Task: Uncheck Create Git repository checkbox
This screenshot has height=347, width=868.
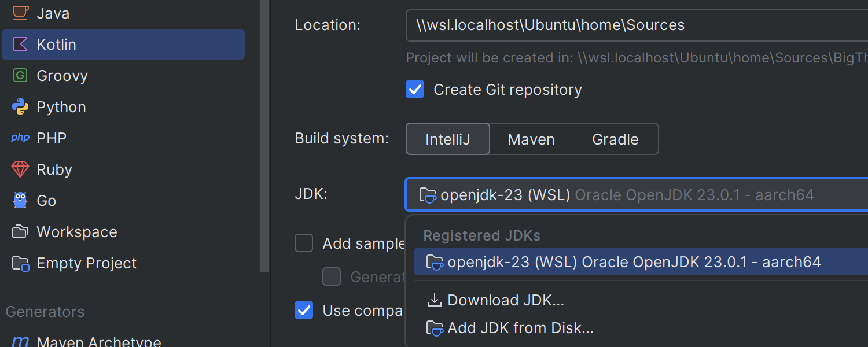Action: tap(415, 90)
